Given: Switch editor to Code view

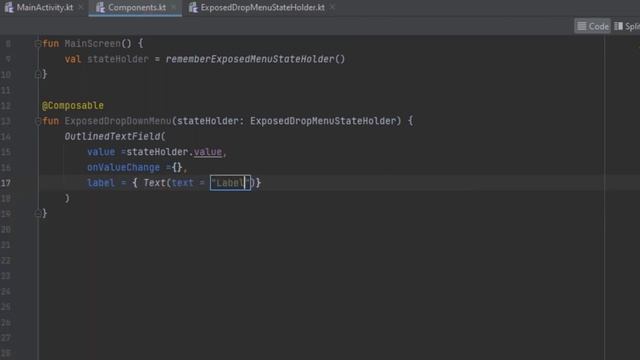Looking at the screenshot, I should [593, 26].
